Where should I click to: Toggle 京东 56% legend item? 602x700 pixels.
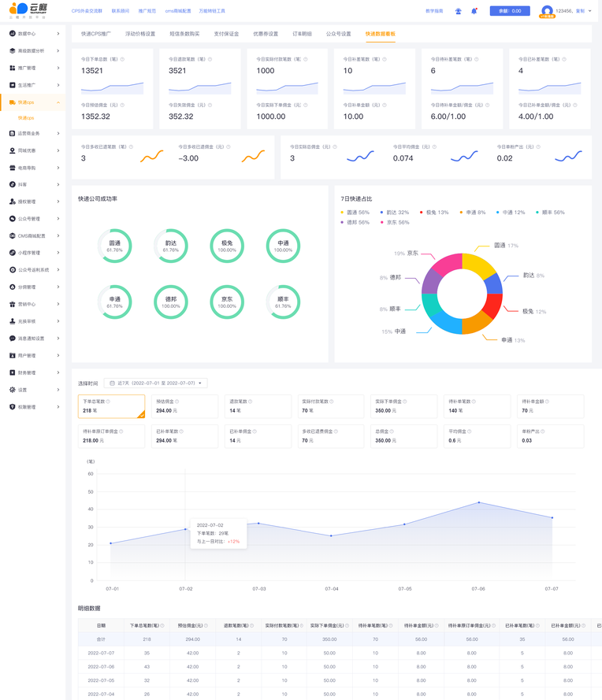(394, 222)
